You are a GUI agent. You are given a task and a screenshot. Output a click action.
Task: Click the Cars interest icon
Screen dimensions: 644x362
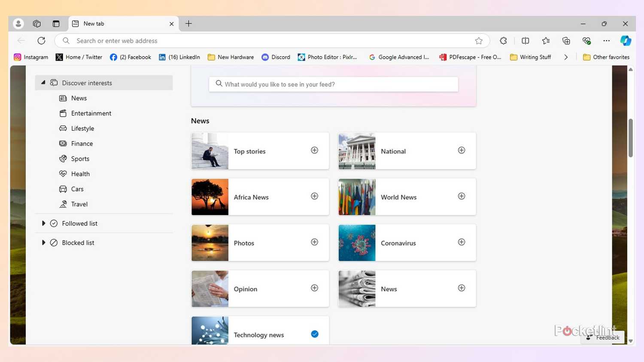[x=63, y=189]
